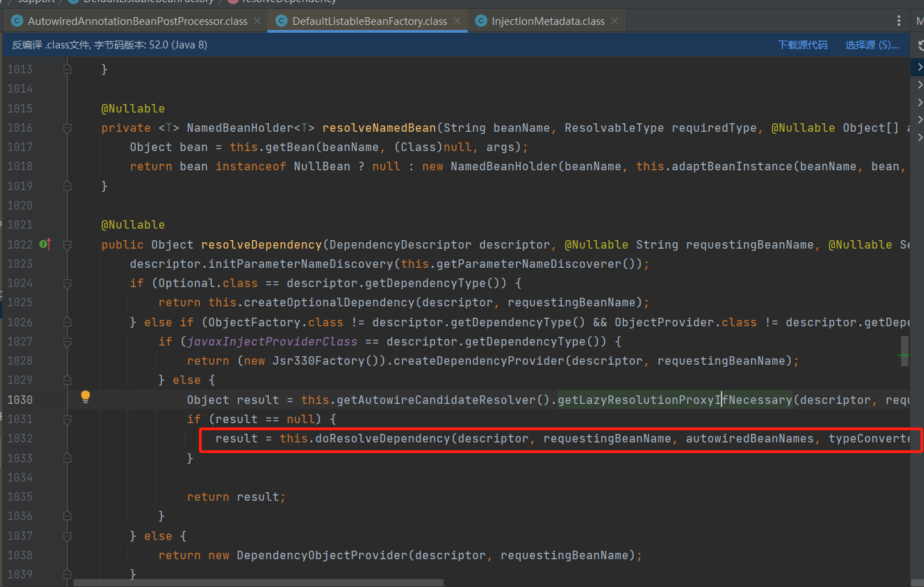
Task: Fold the result == null block at line 1031
Action: [67, 419]
